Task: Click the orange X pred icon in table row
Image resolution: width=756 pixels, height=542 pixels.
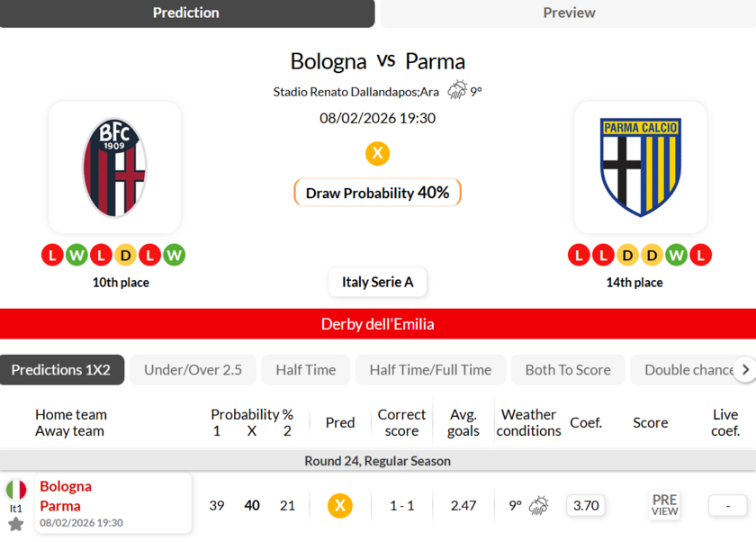Action: tap(339, 505)
